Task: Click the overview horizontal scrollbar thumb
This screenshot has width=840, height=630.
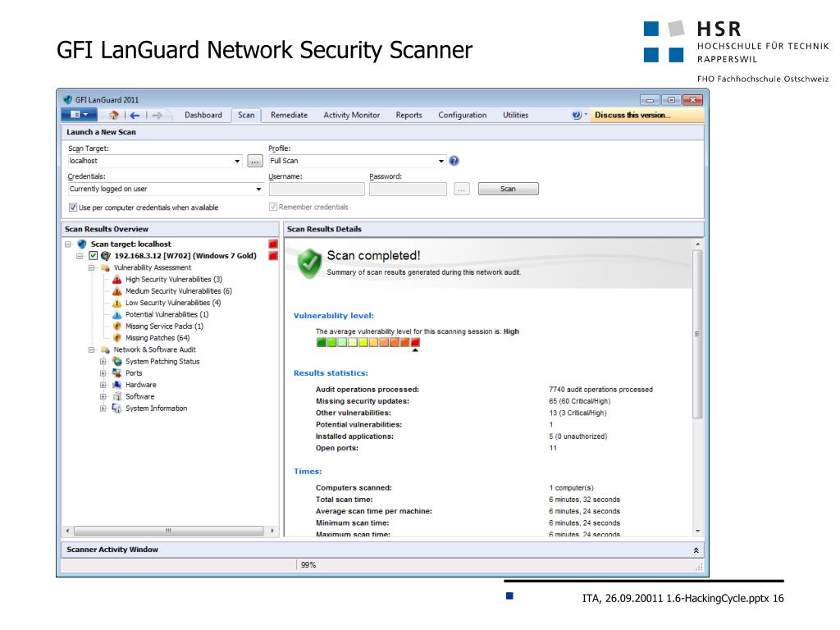Action: (x=169, y=531)
